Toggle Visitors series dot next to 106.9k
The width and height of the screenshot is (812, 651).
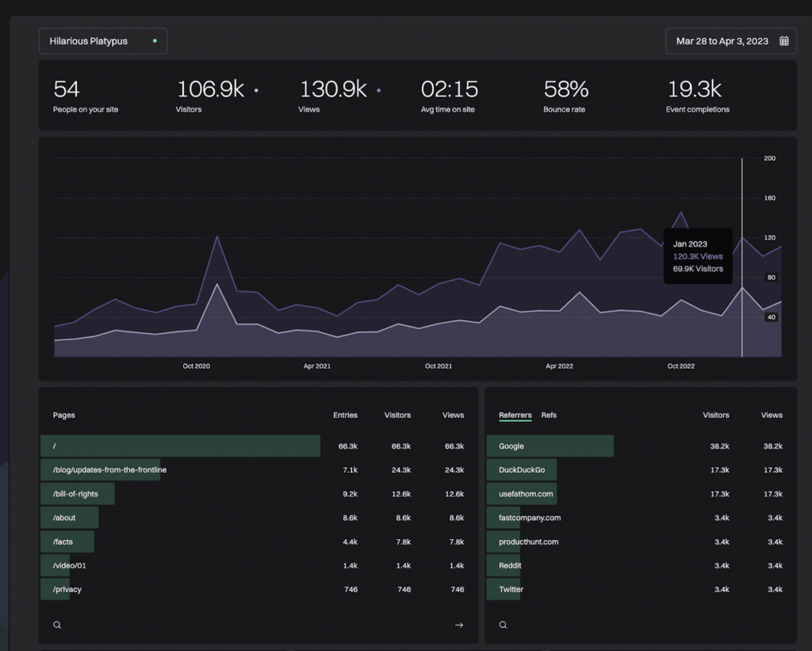pos(256,90)
